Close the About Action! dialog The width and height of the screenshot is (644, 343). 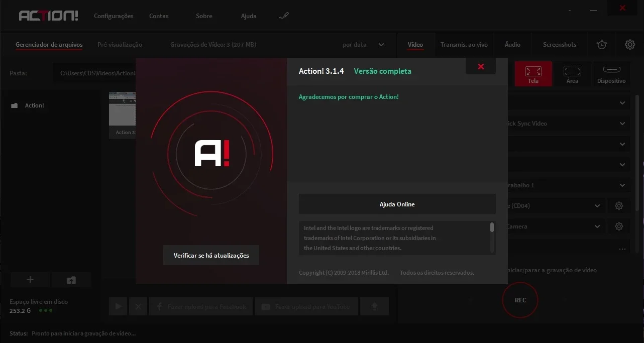tap(481, 66)
